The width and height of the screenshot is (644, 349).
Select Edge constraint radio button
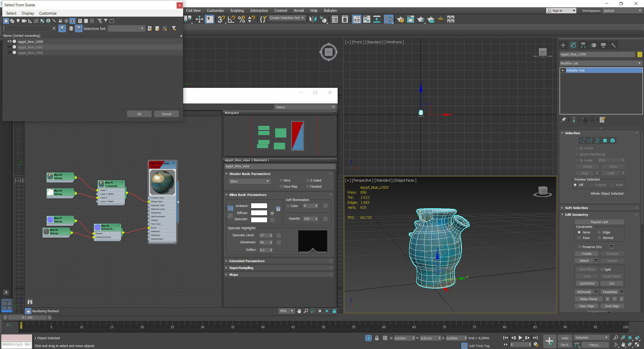[x=599, y=232]
